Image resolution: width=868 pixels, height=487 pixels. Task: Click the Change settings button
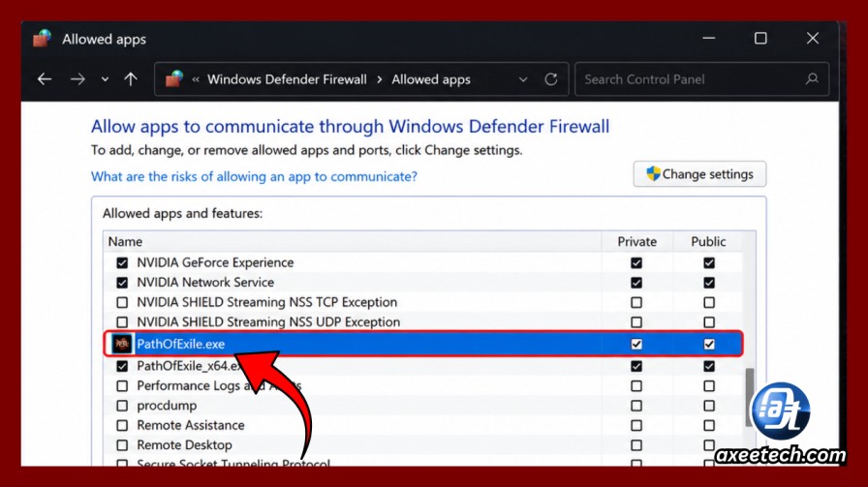click(x=699, y=174)
